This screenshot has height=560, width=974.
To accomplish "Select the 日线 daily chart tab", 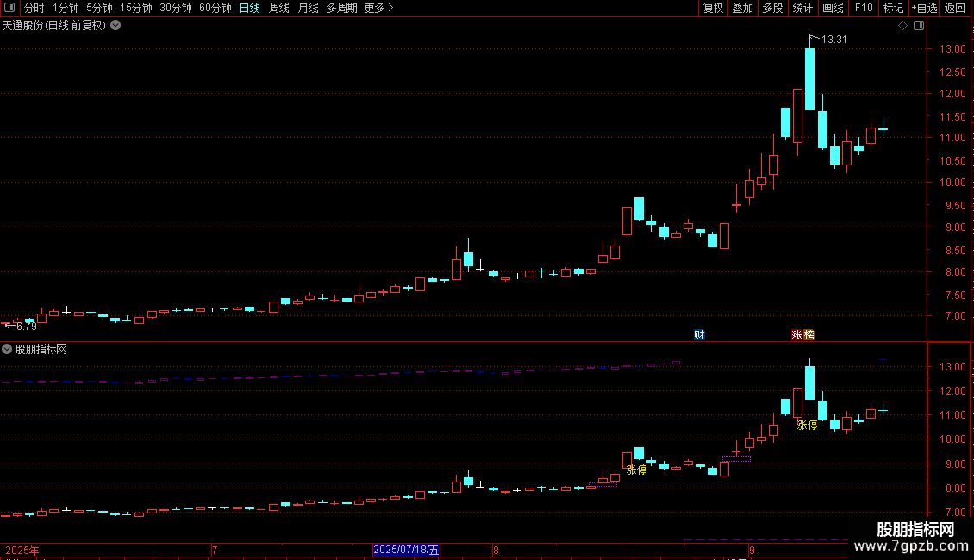I will point(250,8).
